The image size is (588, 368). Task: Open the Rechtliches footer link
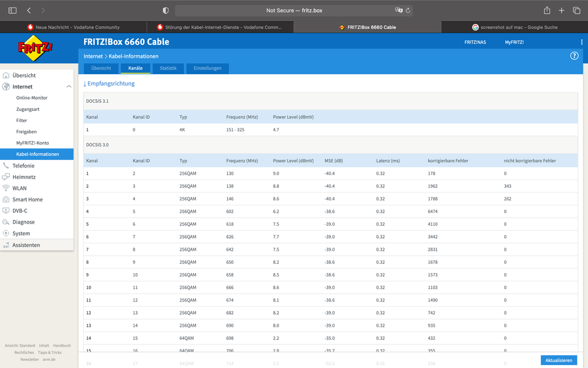tap(24, 352)
